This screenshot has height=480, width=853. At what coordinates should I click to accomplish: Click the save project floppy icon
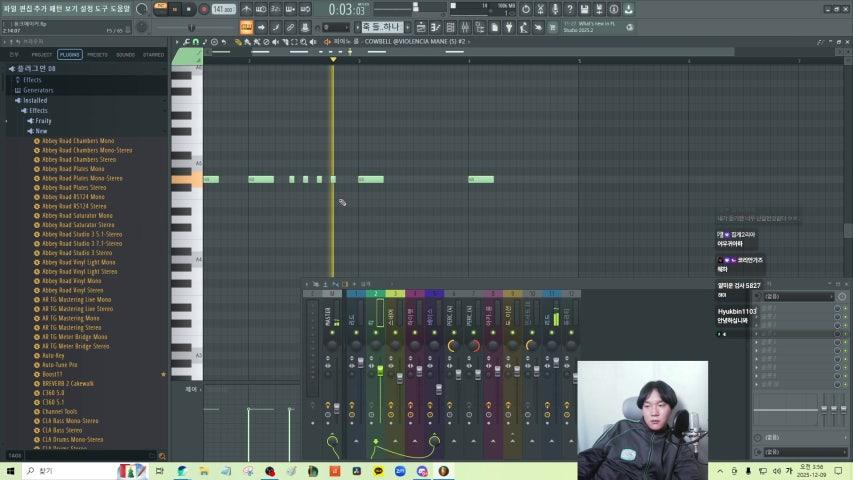pos(584,9)
